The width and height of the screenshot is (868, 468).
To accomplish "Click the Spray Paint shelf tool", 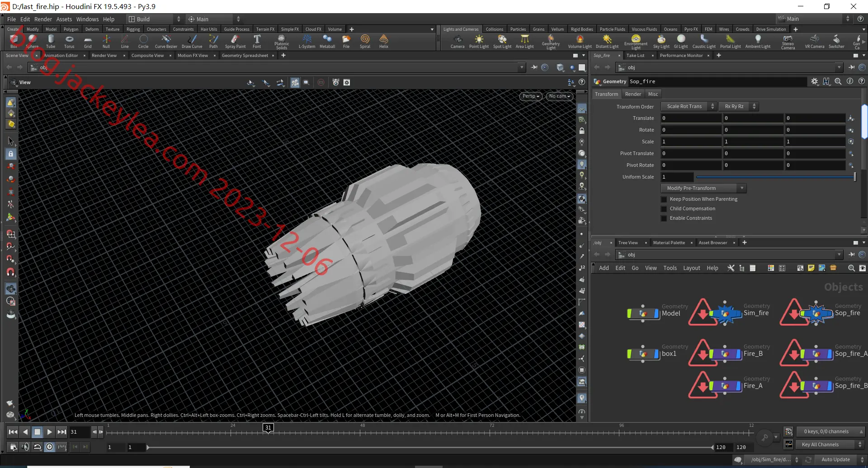I will click(235, 42).
